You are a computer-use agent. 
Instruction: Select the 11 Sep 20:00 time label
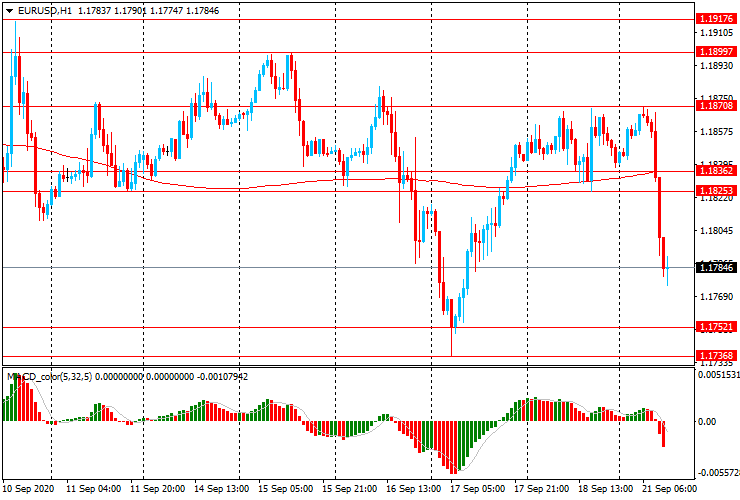click(158, 489)
